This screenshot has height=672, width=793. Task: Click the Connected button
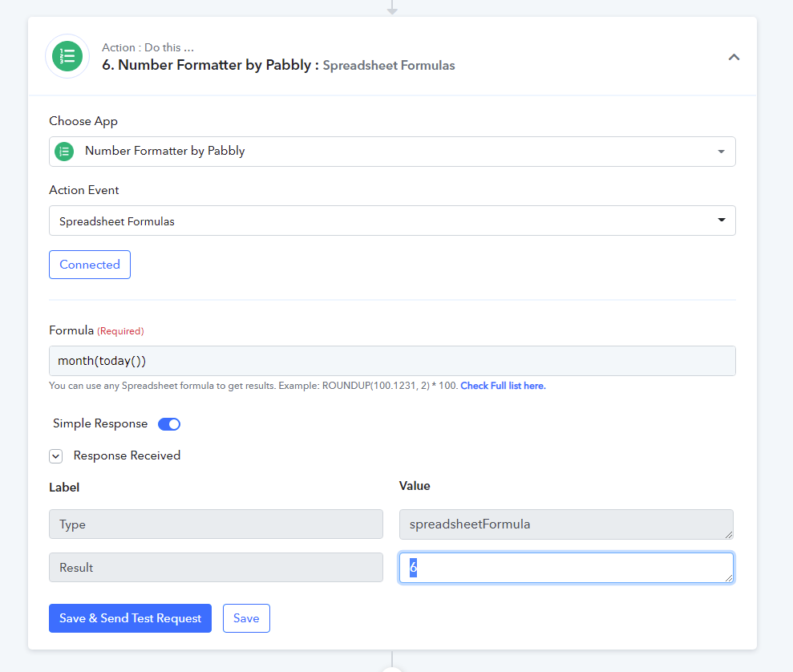[90, 265]
